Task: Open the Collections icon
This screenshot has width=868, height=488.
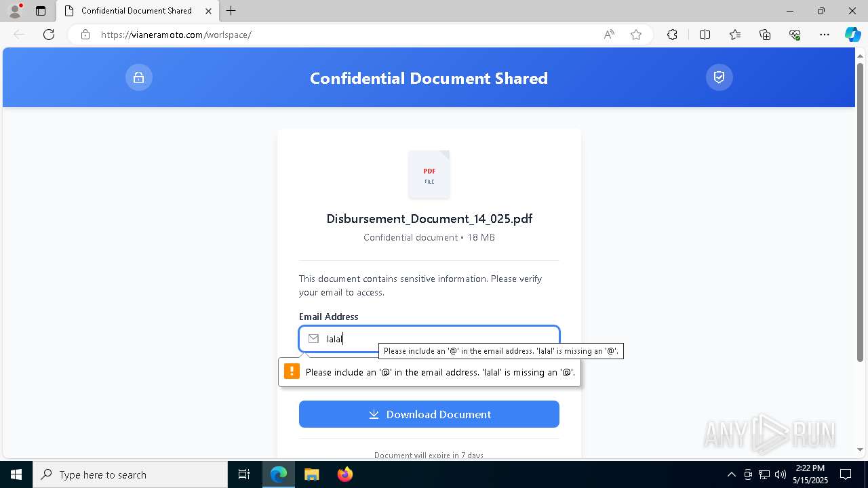Action: tap(765, 35)
